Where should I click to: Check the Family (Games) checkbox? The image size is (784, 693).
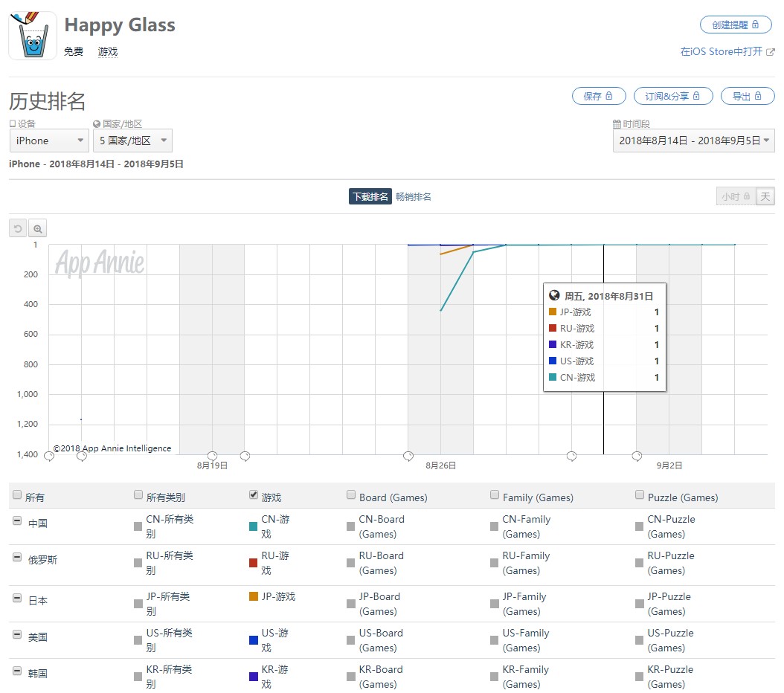495,495
